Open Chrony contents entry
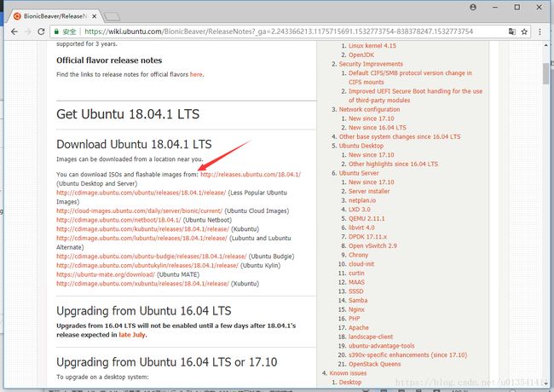The width and height of the screenshot is (554, 392). click(x=358, y=256)
